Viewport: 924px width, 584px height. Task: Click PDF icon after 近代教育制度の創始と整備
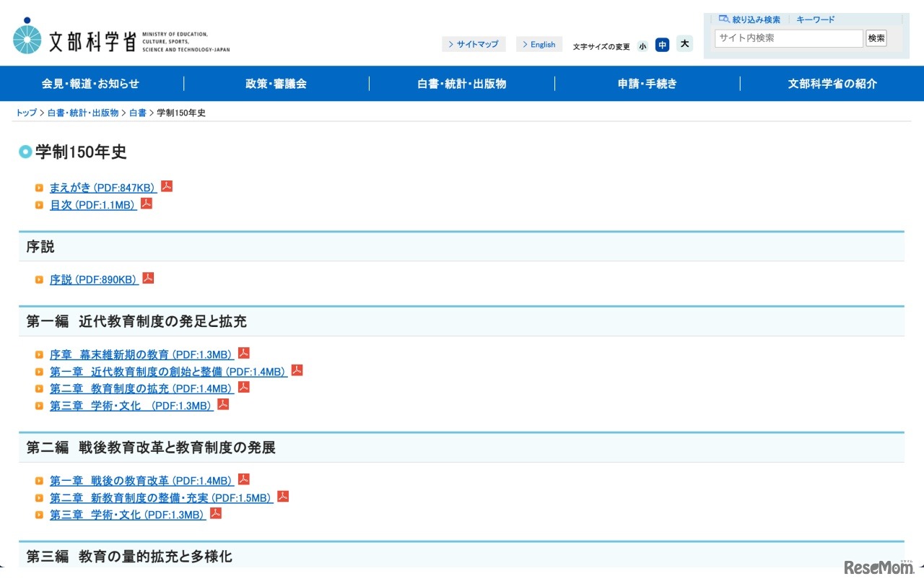297,370
